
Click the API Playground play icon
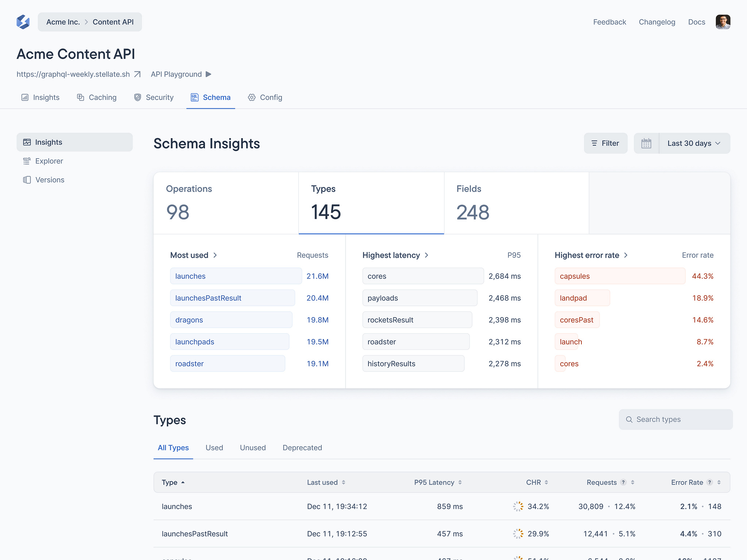pos(209,74)
